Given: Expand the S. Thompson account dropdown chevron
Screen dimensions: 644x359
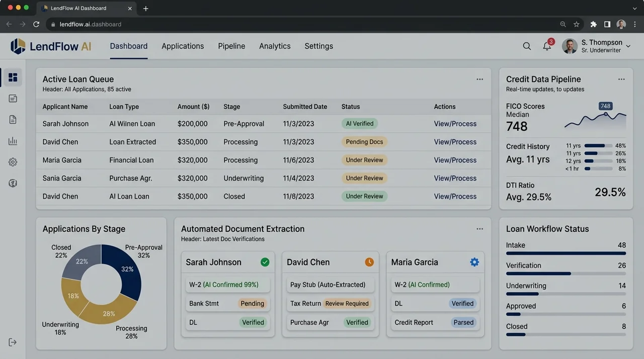Looking at the screenshot, I should [628, 46].
